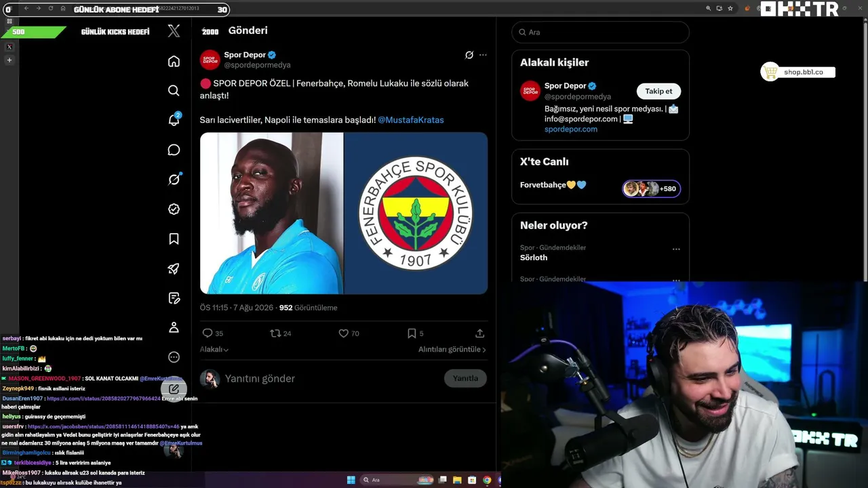Expand the Alakalı sort dropdown
The image size is (868, 488).
click(214, 349)
